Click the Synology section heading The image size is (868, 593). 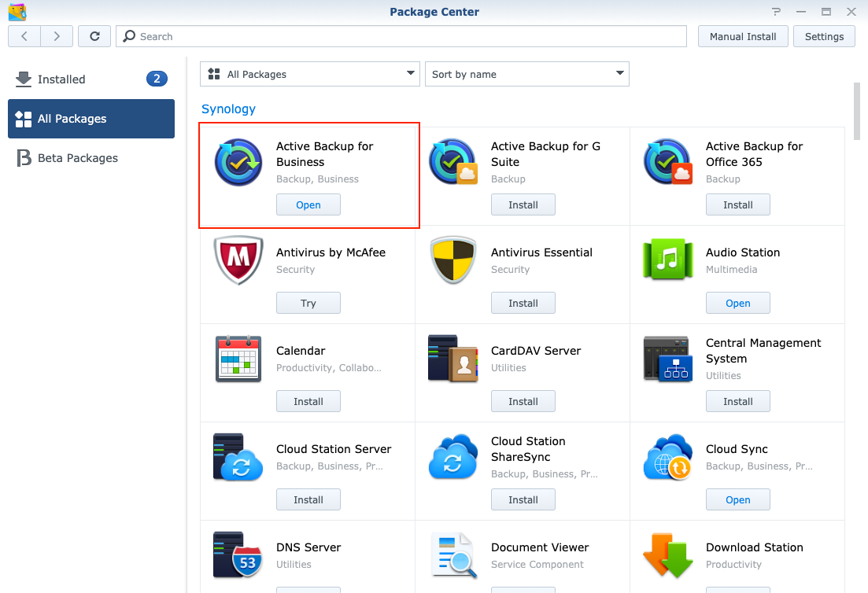click(229, 109)
